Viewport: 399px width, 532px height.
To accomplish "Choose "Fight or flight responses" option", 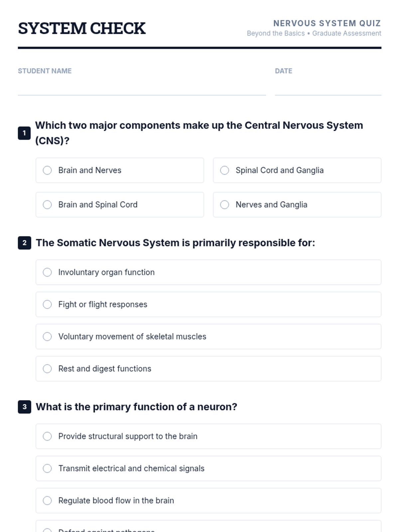I will pyautogui.click(x=47, y=305).
